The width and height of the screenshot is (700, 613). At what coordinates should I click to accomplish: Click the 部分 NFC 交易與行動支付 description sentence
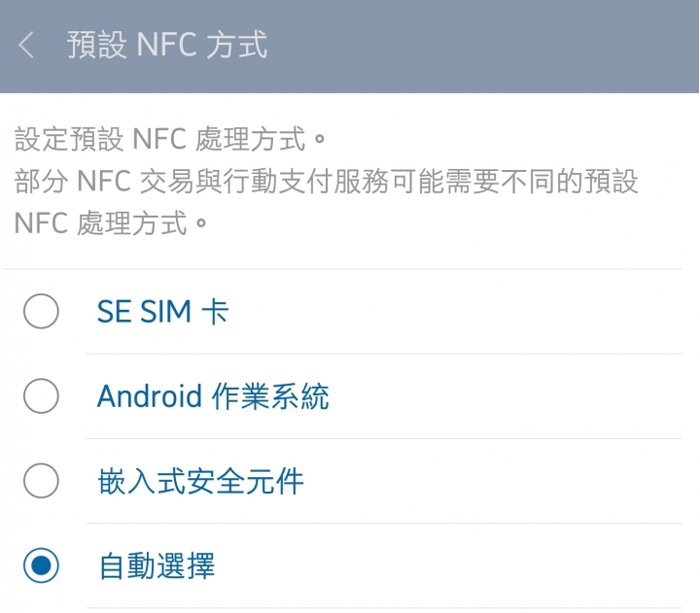[x=326, y=182]
